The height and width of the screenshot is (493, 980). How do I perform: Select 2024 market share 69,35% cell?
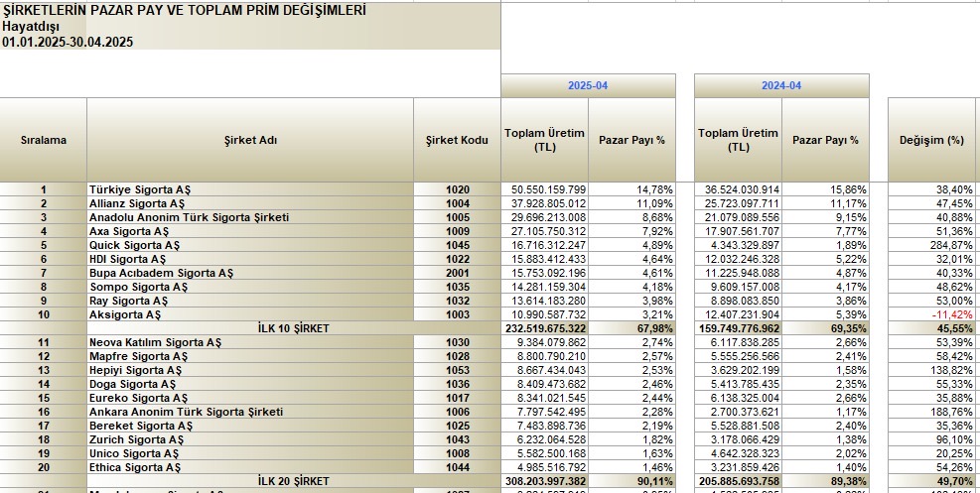826,328
